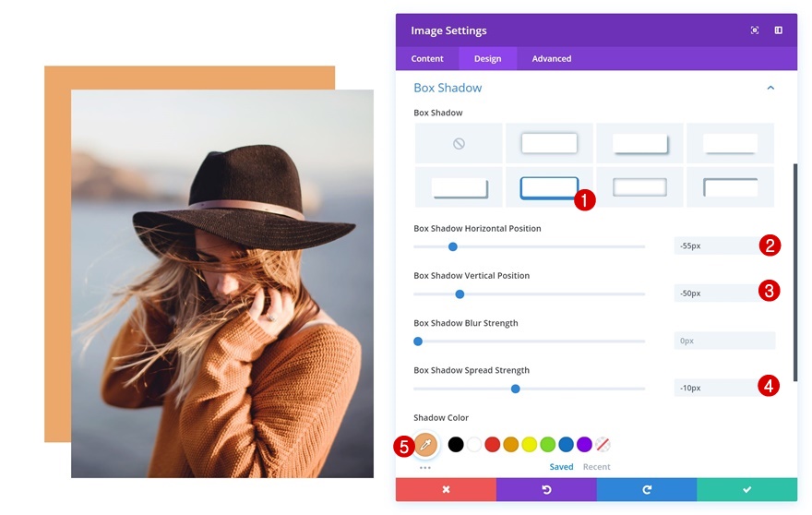Open the eyedropper color picker
The width and height of the screenshot is (812, 515).
(x=425, y=445)
